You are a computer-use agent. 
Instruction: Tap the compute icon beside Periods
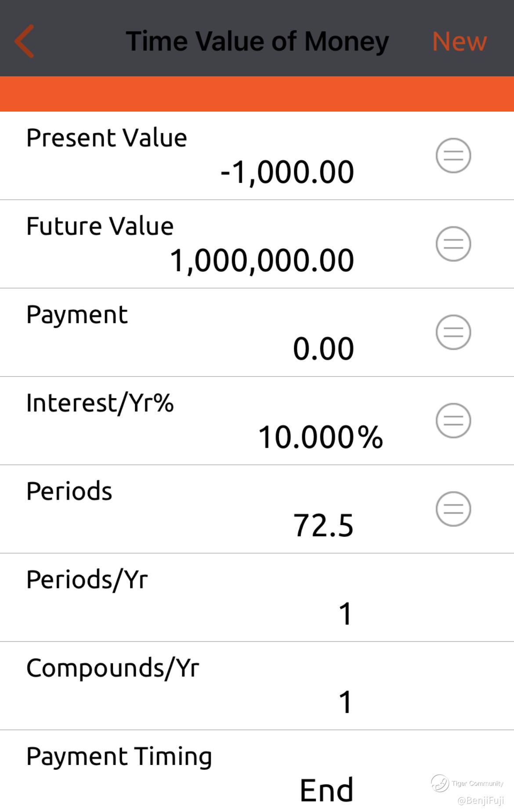453,509
